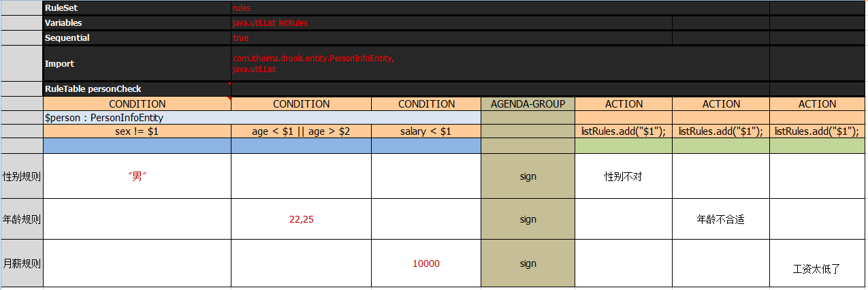
Task: Click the 年龄规则 row header
Action: (x=22, y=219)
